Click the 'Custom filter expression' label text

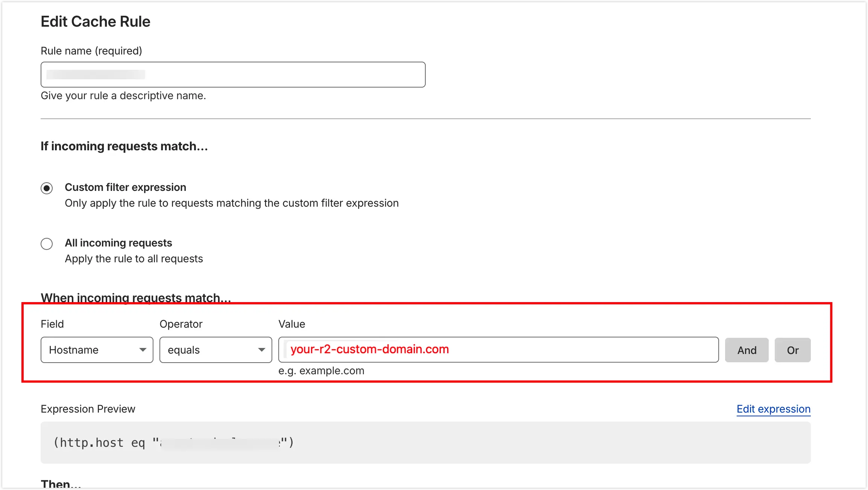pos(125,187)
